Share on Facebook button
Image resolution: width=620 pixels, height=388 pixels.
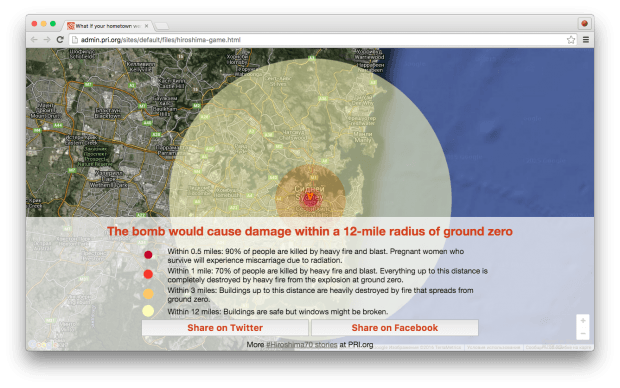click(395, 328)
